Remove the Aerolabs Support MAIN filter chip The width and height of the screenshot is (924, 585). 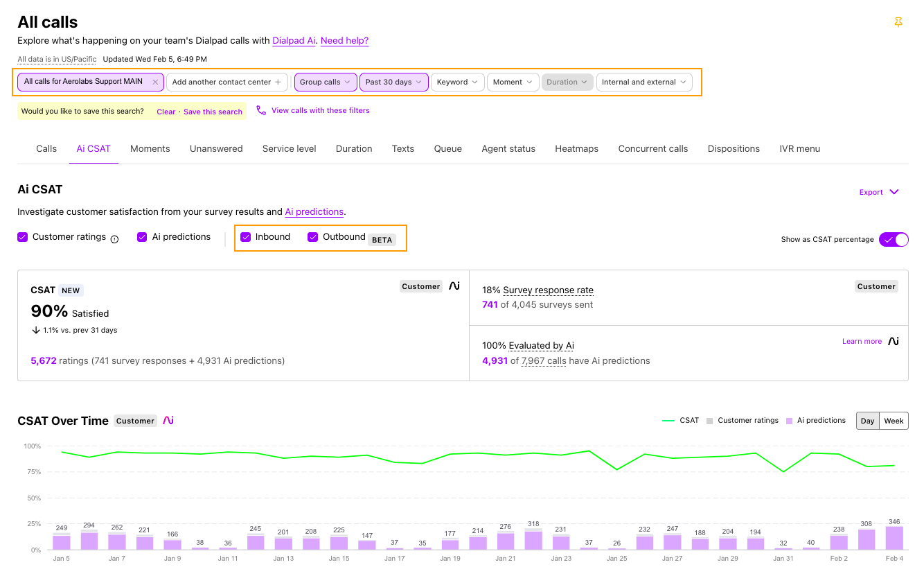[155, 82]
